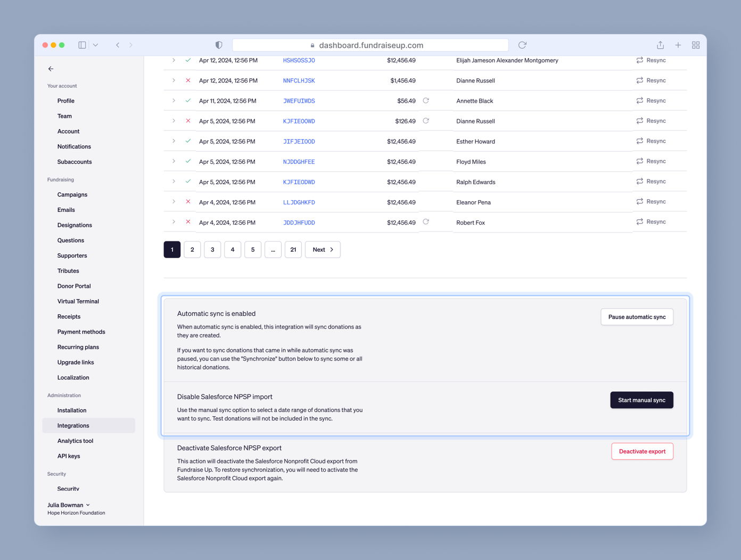Click the red X icon on Eleanor Pena's row

(x=188, y=202)
